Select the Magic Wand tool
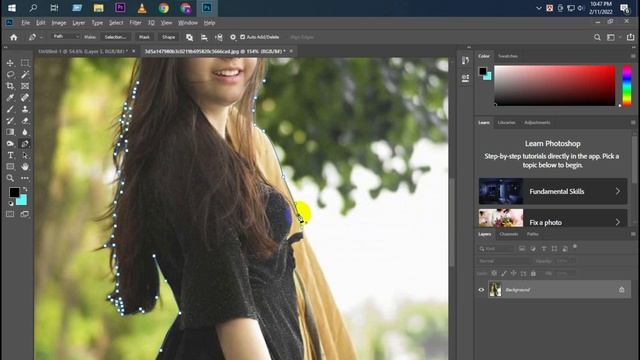 [25, 74]
